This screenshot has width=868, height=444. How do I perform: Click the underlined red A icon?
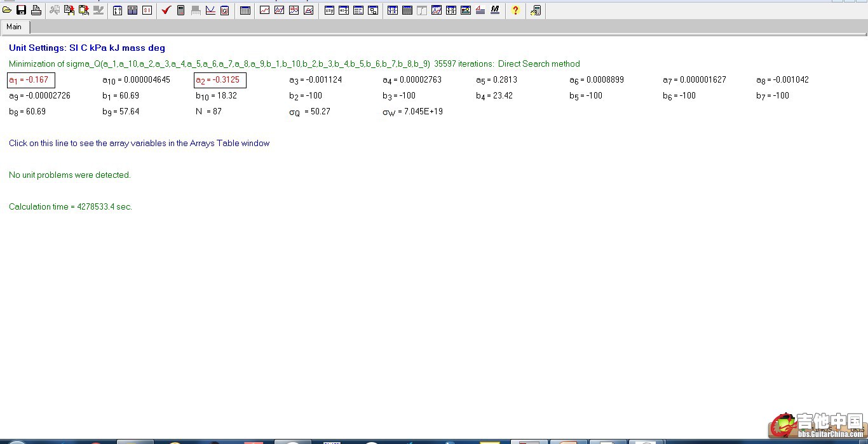coord(480,10)
